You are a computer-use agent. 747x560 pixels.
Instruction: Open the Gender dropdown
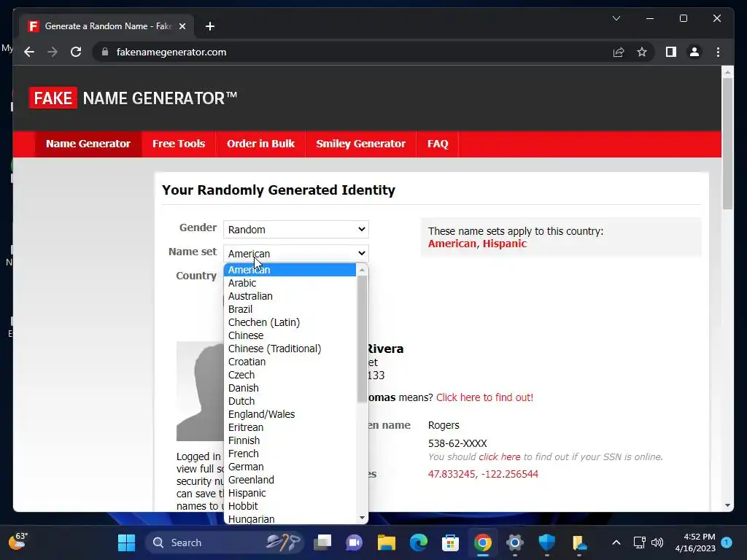click(x=296, y=230)
